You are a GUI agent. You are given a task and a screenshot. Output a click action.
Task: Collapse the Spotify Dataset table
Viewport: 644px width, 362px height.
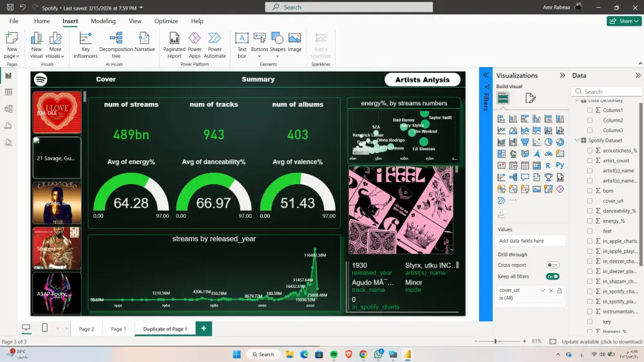tap(576, 140)
